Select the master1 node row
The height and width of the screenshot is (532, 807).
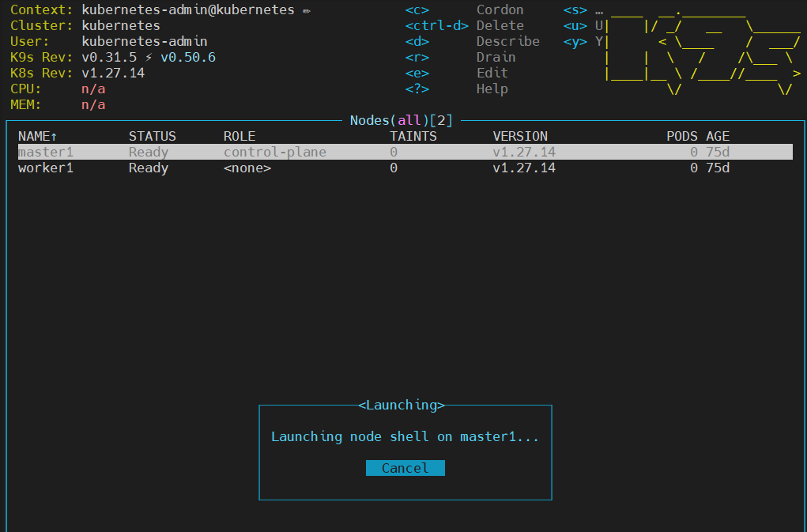[x=46, y=152]
